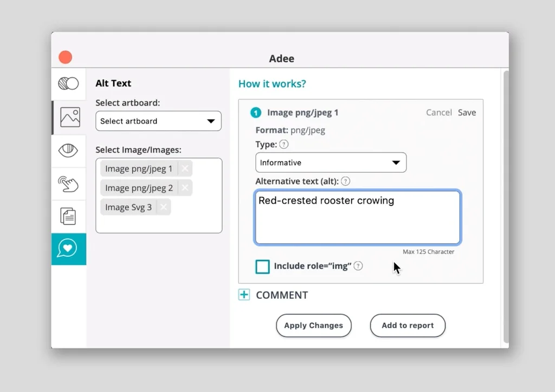Viewport: 555px width, 392px height.
Task: Click the Add to report button
Action: coord(408,325)
